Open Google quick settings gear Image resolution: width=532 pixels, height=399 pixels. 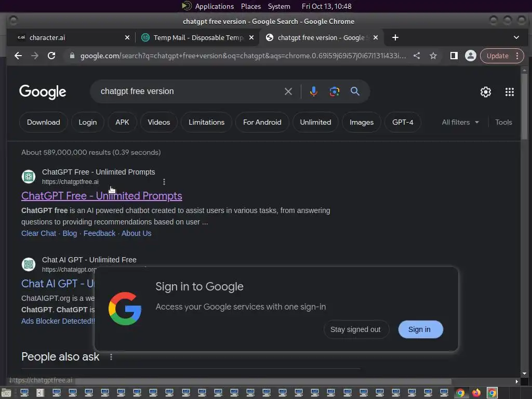486,91
